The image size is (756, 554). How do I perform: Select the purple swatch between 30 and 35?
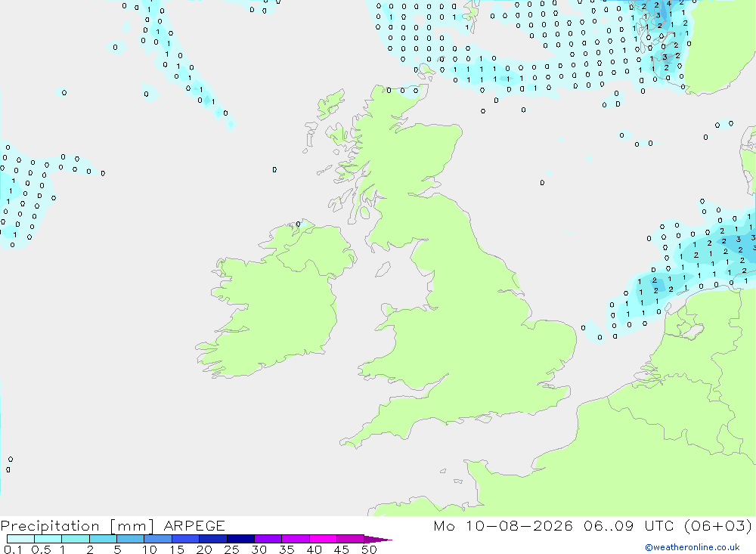(268, 539)
